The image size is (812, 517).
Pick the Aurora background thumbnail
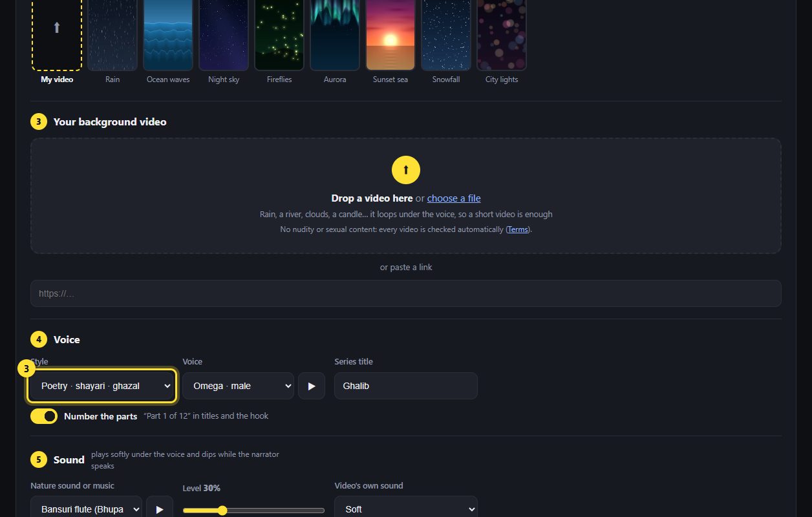click(335, 35)
